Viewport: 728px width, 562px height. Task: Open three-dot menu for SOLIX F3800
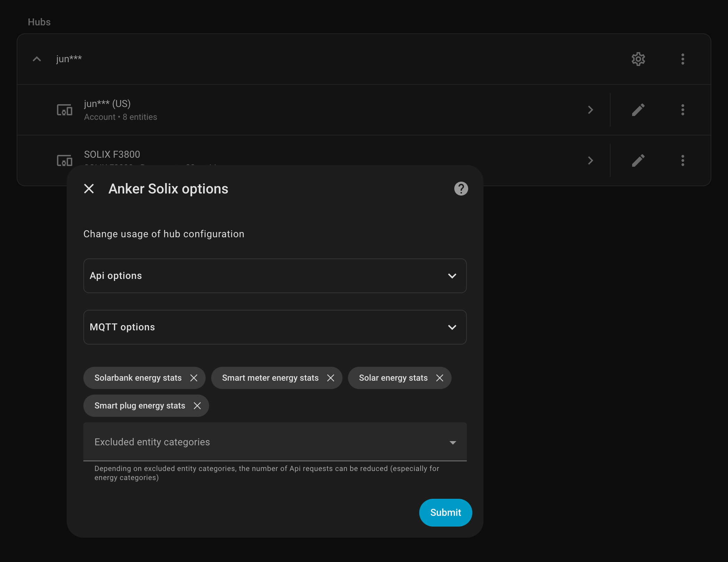(682, 160)
